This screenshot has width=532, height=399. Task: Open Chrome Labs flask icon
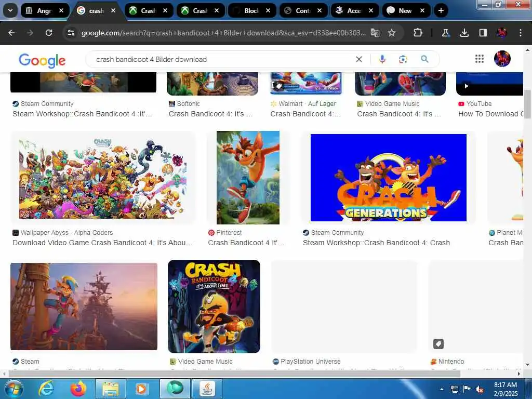click(x=445, y=33)
